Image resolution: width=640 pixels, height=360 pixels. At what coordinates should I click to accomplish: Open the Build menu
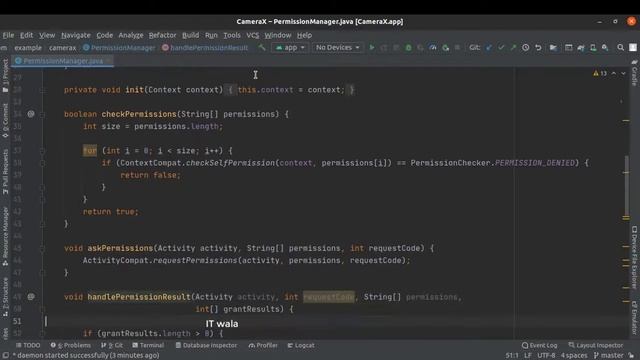point(190,35)
